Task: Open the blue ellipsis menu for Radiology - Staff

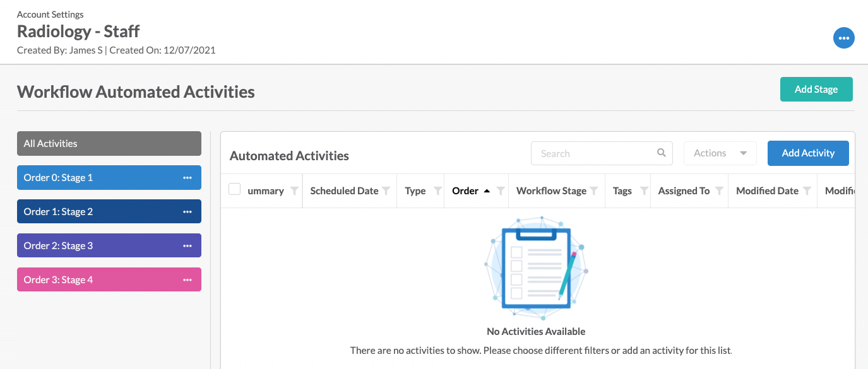Action: (x=844, y=38)
